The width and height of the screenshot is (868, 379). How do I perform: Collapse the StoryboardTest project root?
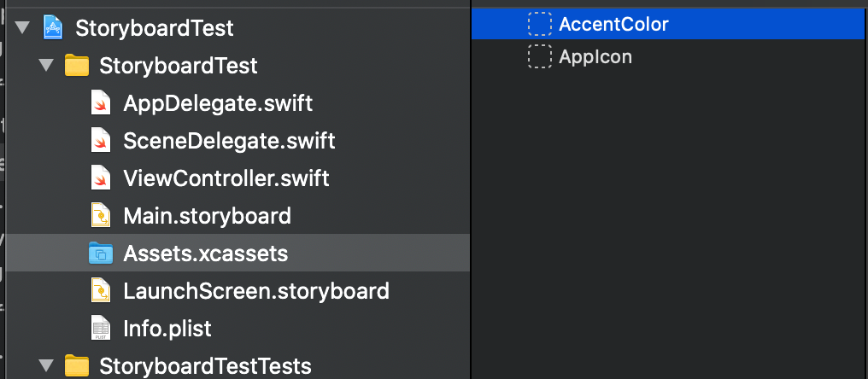click(x=21, y=28)
